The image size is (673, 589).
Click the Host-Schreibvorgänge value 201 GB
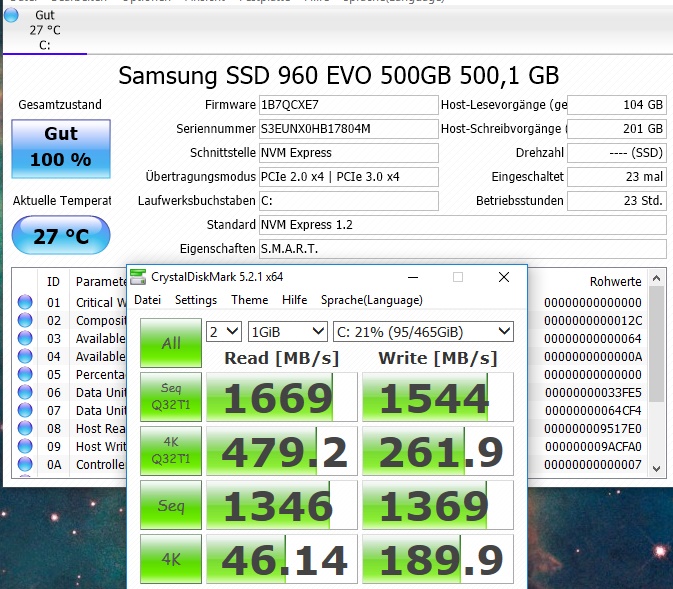pyautogui.click(x=617, y=129)
